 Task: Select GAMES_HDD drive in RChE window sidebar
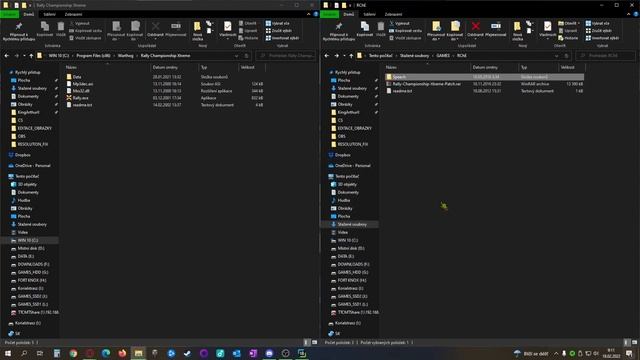352,272
